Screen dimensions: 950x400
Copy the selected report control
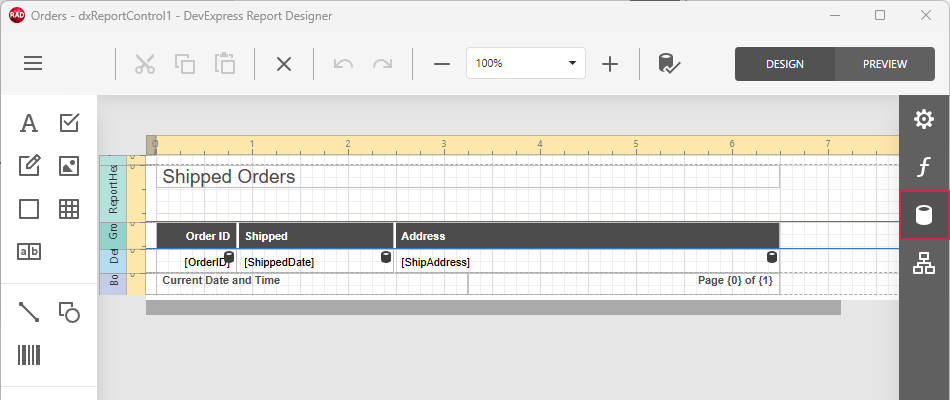point(185,64)
